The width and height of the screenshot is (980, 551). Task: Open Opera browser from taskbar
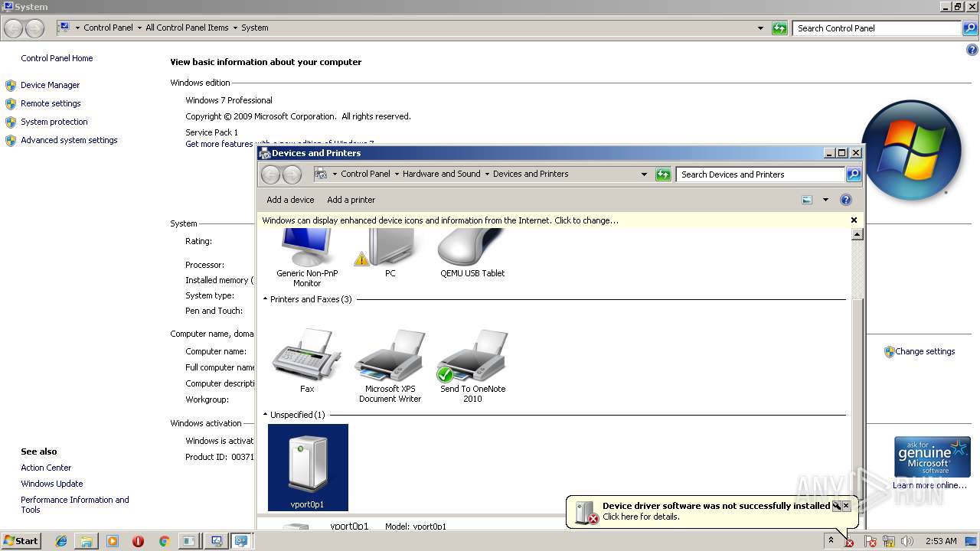point(138,541)
